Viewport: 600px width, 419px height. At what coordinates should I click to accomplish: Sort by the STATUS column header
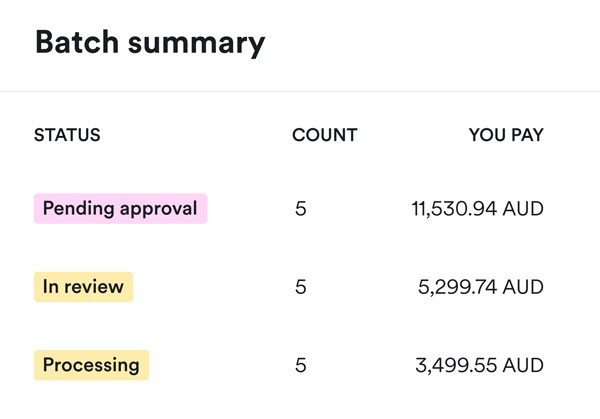pyautogui.click(x=67, y=135)
